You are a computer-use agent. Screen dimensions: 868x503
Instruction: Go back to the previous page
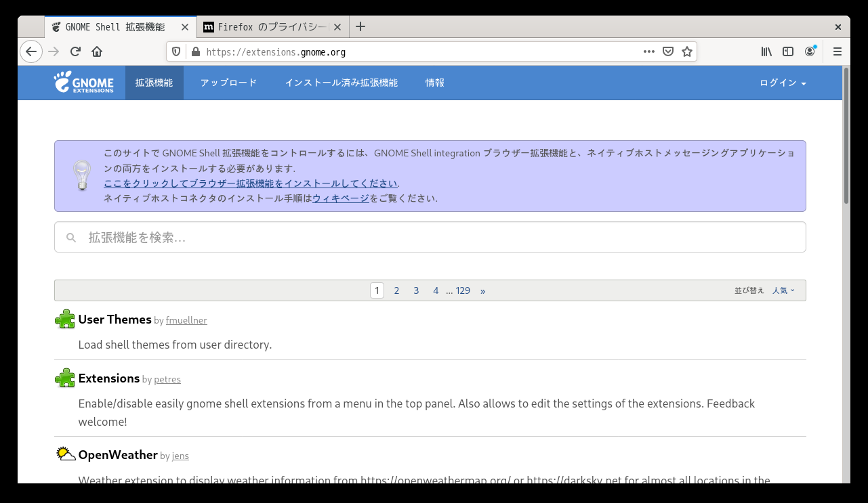coord(31,51)
